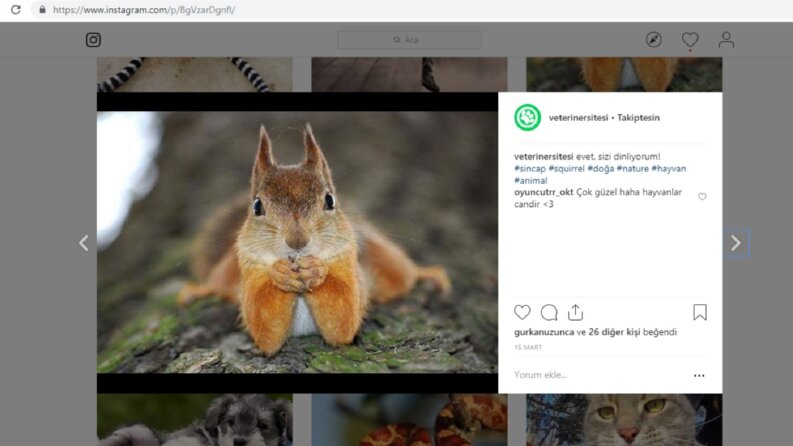Viewport: 793px width, 446px height.
Task: Open the puppy photo thumbnail below
Action: (195, 420)
